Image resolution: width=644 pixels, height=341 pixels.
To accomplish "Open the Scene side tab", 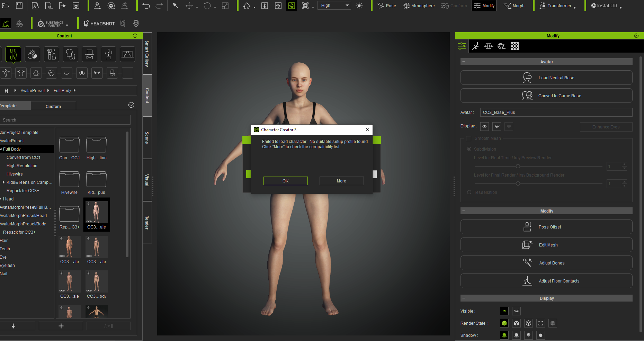I will [147, 138].
